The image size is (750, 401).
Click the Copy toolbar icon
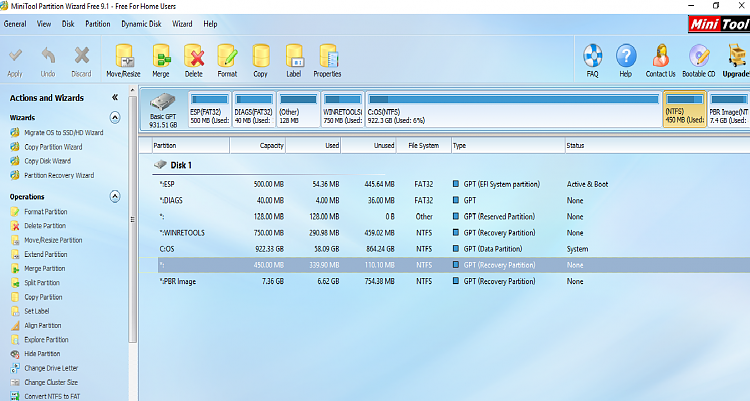261,56
